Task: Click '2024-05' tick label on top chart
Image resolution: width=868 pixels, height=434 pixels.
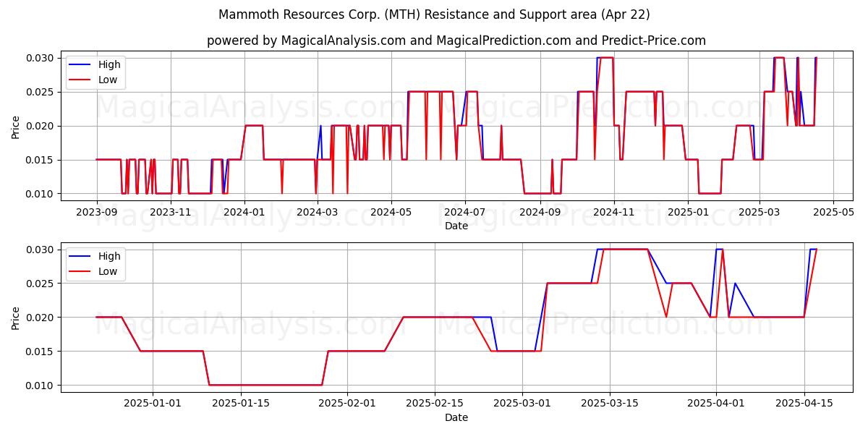Action: [x=391, y=212]
